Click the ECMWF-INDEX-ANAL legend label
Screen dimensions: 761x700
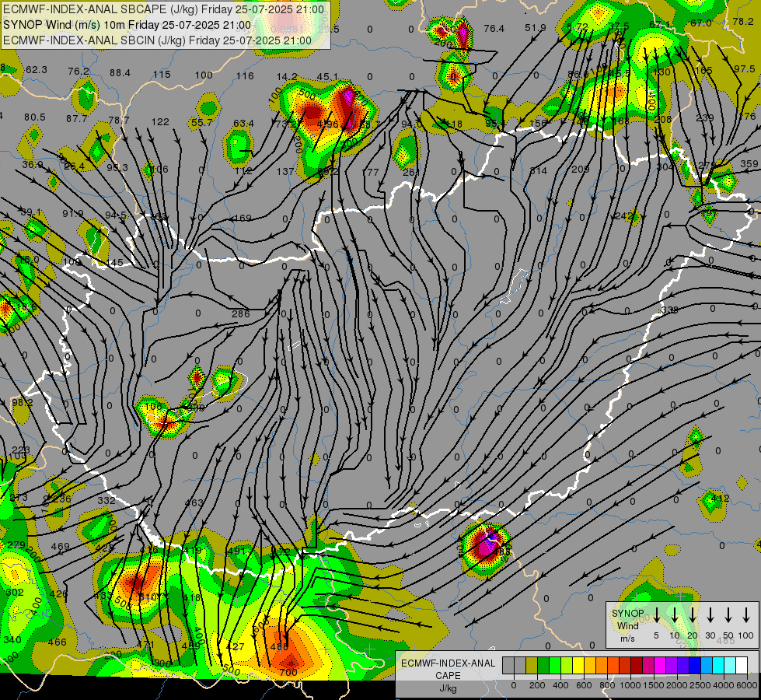pyautogui.click(x=449, y=663)
